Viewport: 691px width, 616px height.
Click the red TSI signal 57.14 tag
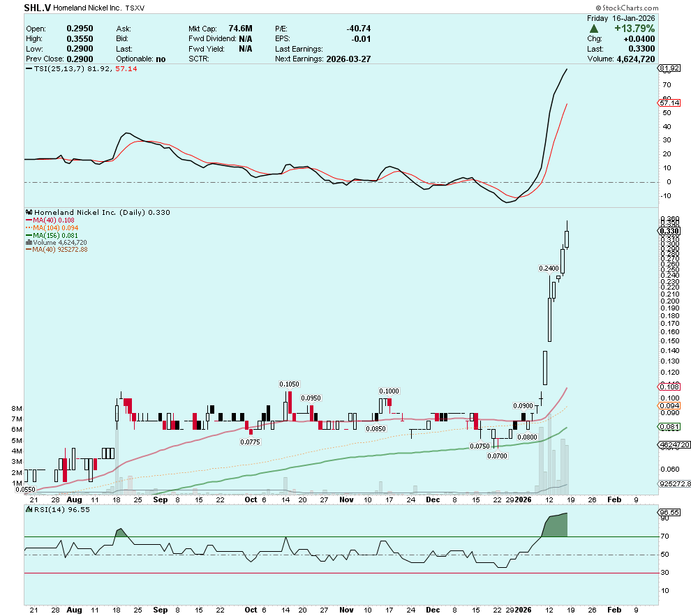[x=669, y=103]
